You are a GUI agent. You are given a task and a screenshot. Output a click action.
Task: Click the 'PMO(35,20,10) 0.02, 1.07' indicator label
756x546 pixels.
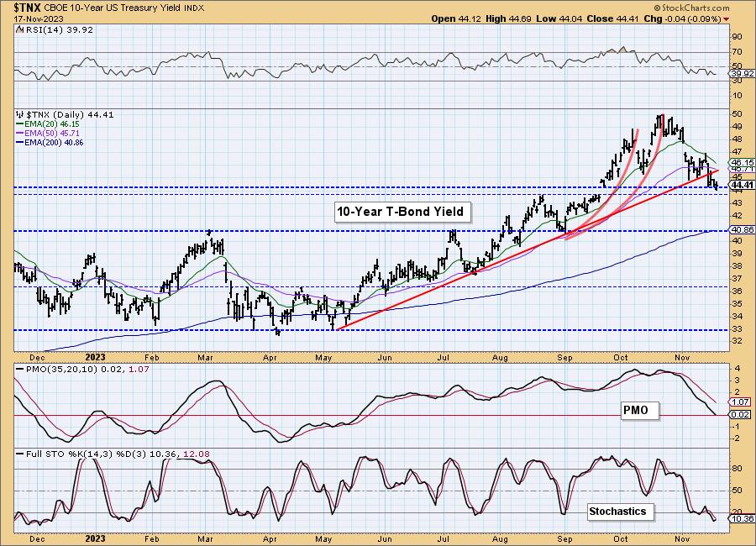point(87,369)
